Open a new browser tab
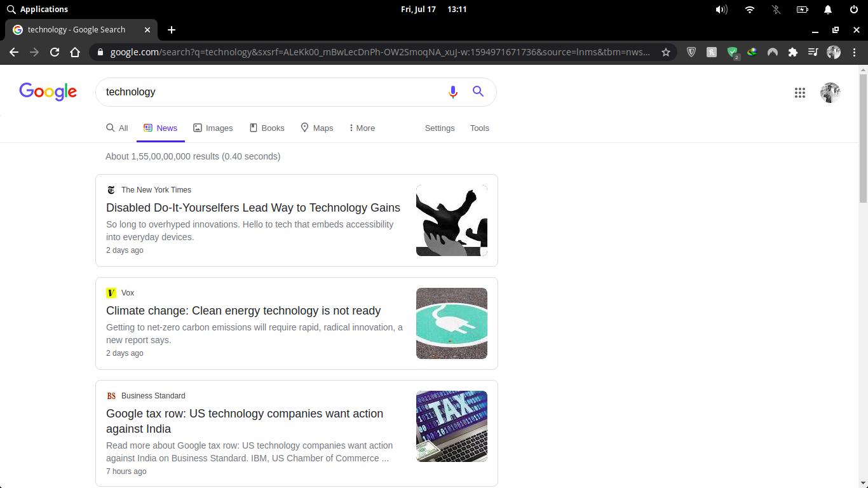Viewport: 868px width, 488px height. (x=172, y=30)
